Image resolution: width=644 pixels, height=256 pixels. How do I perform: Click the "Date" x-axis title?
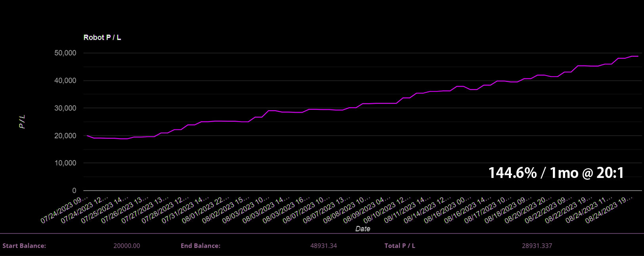(x=363, y=229)
